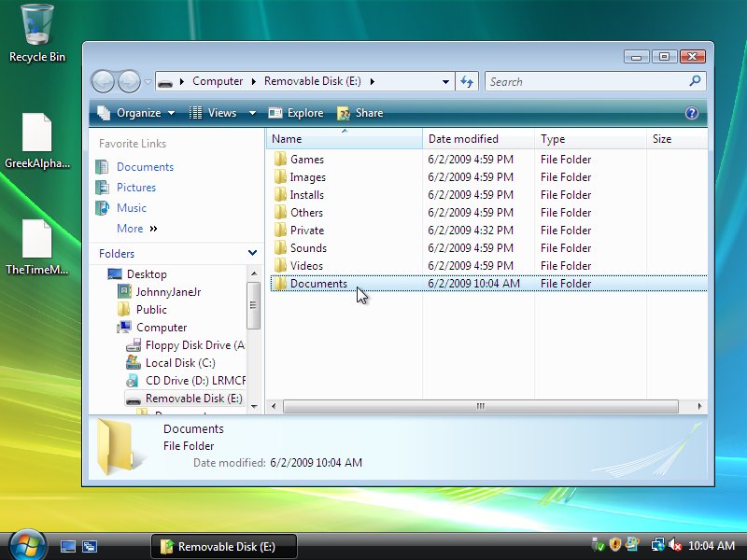Open the Views dropdown arrow
747x560 pixels.
(252, 113)
